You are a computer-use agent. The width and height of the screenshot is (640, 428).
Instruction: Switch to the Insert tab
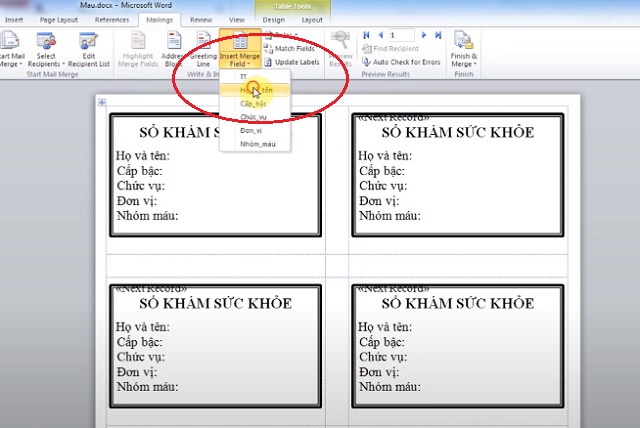coord(14,20)
